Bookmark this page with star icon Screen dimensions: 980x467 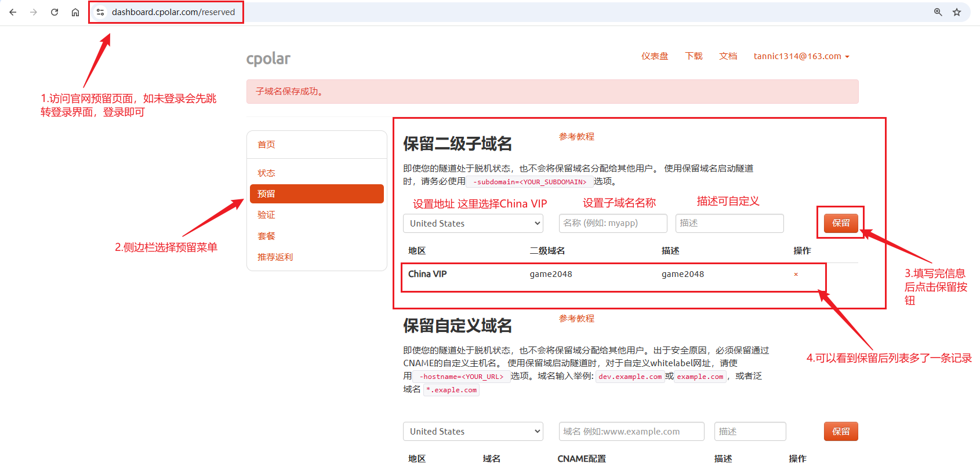tap(957, 12)
